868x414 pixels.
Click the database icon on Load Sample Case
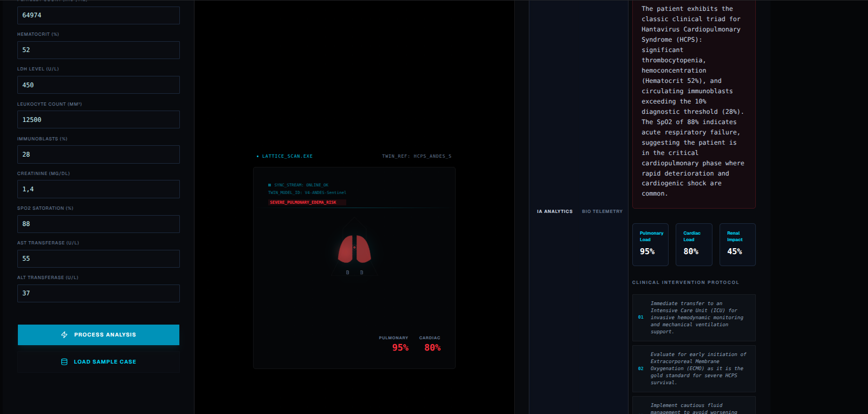64,362
